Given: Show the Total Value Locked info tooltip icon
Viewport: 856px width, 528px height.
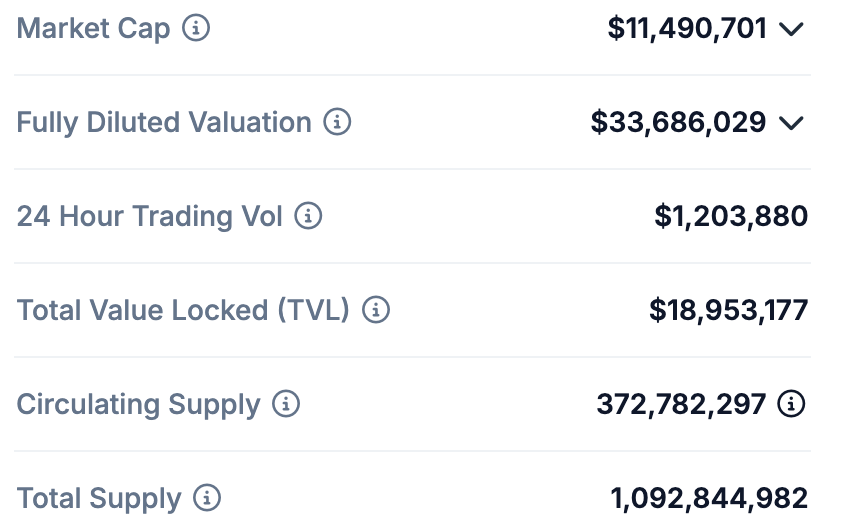Looking at the screenshot, I should (375, 310).
